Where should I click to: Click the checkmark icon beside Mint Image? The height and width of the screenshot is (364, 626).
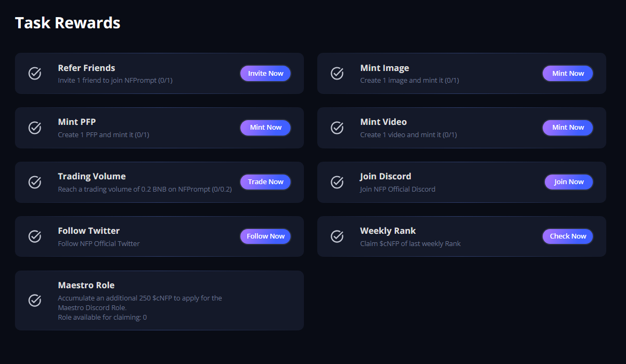click(x=337, y=73)
